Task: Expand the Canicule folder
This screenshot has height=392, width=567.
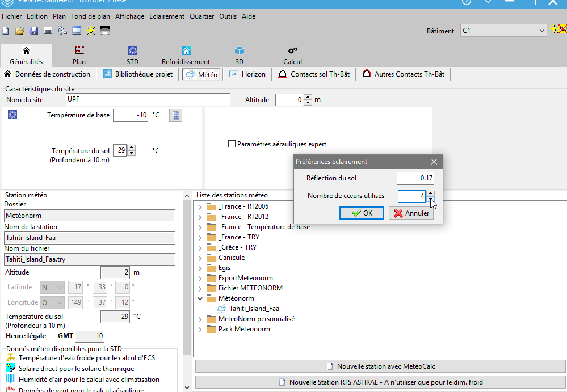Action: tap(200, 258)
